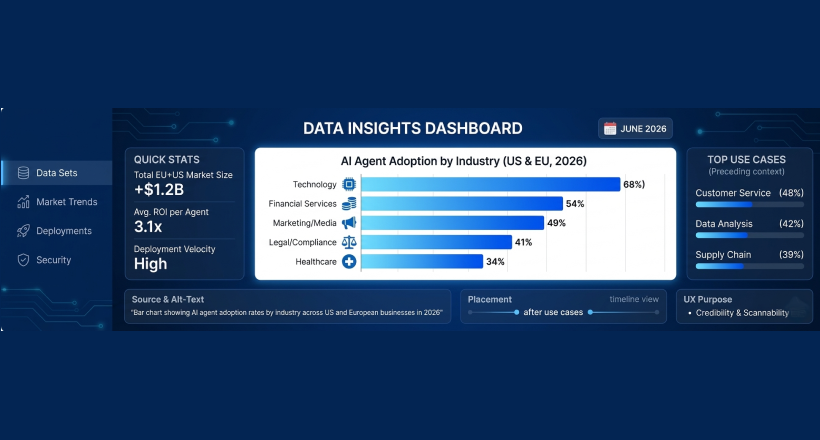The width and height of the screenshot is (820, 440).
Task: Switch to timeline view in Placement
Action: (x=634, y=299)
